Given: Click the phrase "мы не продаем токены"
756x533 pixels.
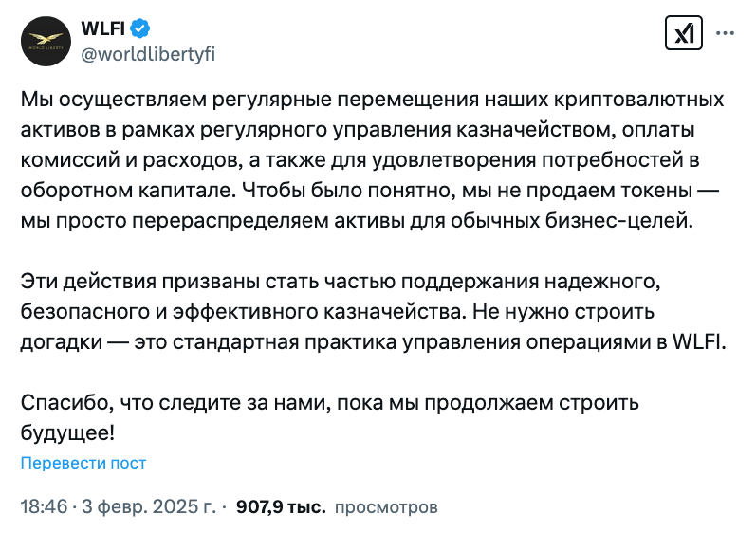Looking at the screenshot, I should [577, 191].
